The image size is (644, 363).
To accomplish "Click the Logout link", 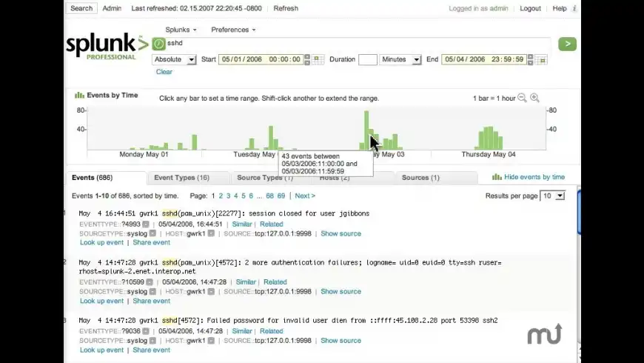I will (530, 8).
